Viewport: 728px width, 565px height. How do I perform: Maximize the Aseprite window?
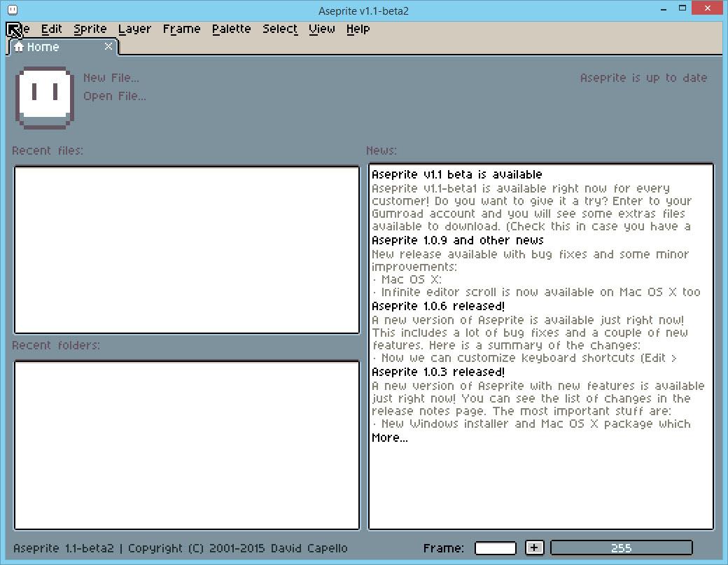point(682,8)
